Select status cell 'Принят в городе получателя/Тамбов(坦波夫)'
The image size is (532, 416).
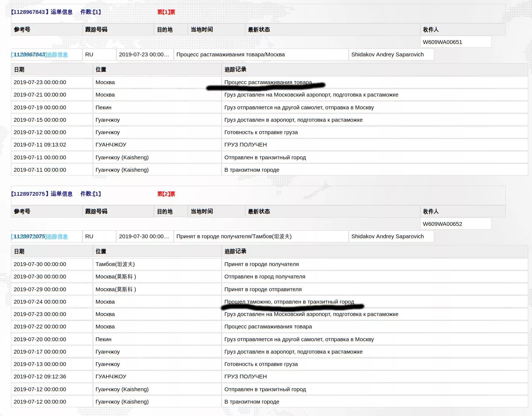pyautogui.click(x=261, y=236)
